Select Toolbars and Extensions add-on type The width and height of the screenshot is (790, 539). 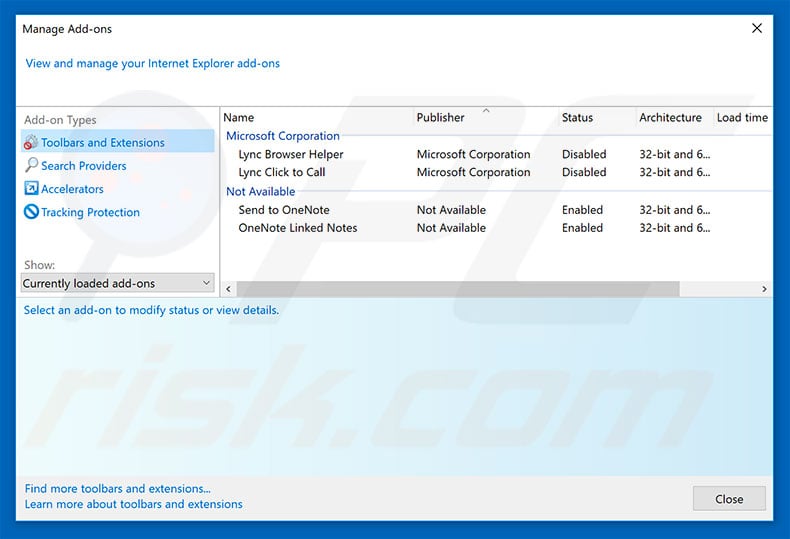coord(118,143)
